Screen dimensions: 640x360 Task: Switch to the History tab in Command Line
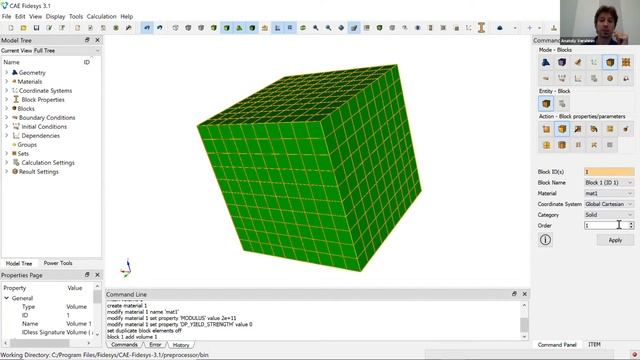(x=181, y=345)
